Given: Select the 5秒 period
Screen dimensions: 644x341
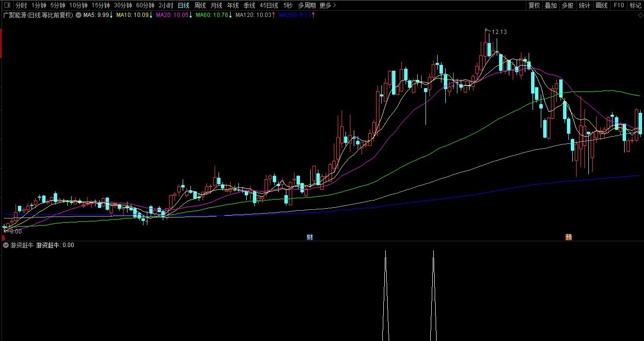Looking at the screenshot, I should click(288, 6).
